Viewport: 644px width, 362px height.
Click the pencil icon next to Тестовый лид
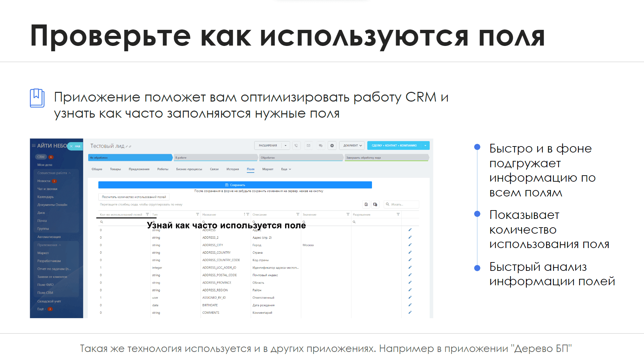(127, 146)
